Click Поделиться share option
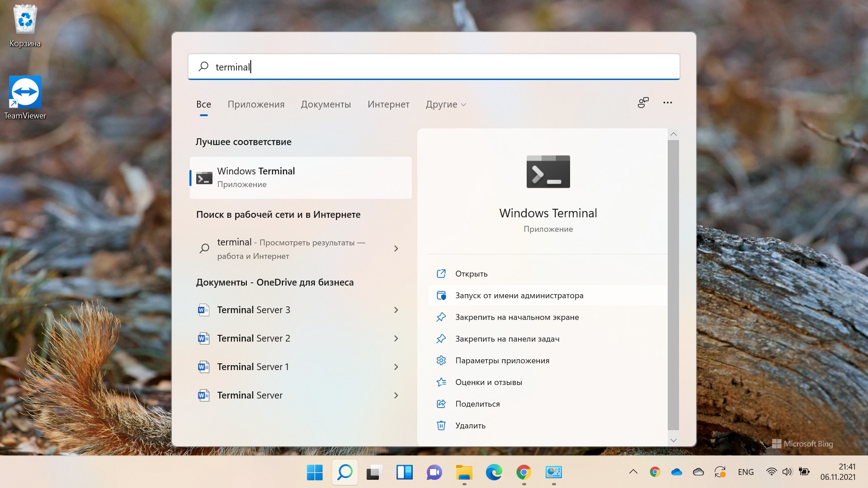Screen dimensions: 868x488 click(x=547, y=404)
